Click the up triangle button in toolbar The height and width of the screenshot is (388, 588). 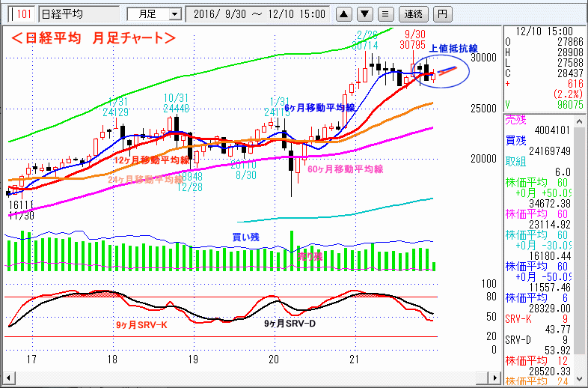[x=344, y=13]
